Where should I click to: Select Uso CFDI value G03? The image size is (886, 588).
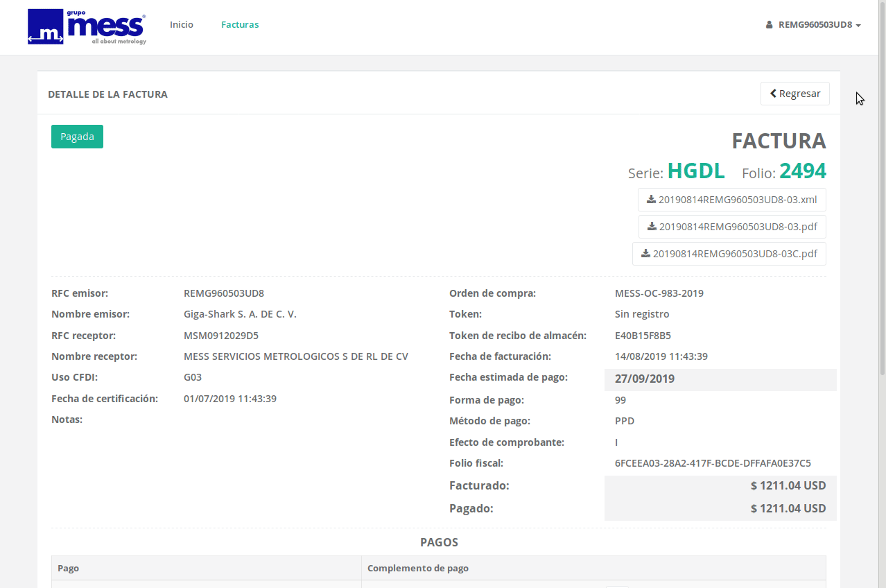point(193,377)
